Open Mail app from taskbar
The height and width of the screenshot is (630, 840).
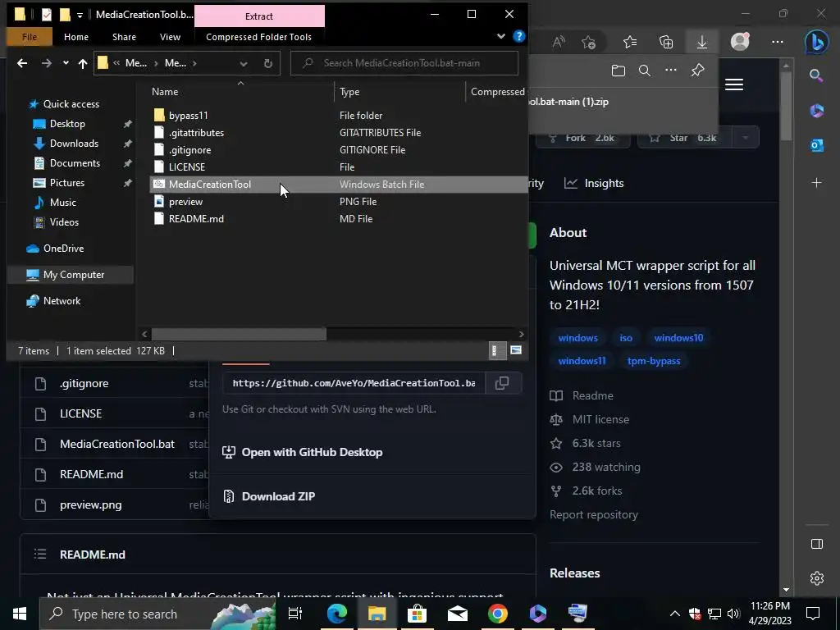tap(458, 614)
